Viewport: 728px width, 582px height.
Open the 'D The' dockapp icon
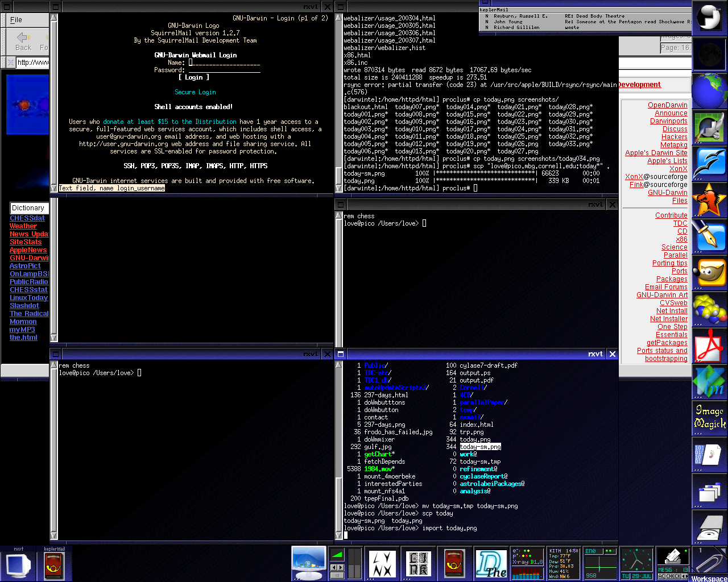491,564
